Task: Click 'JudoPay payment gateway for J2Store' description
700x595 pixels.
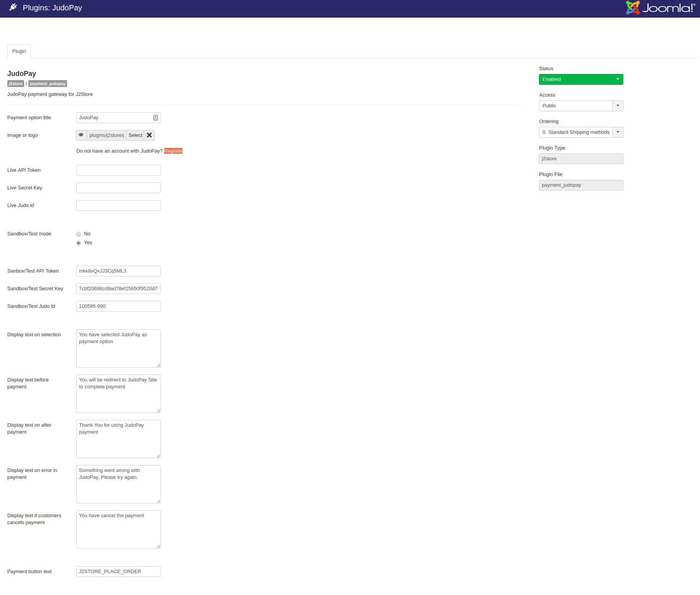Action: (50, 94)
